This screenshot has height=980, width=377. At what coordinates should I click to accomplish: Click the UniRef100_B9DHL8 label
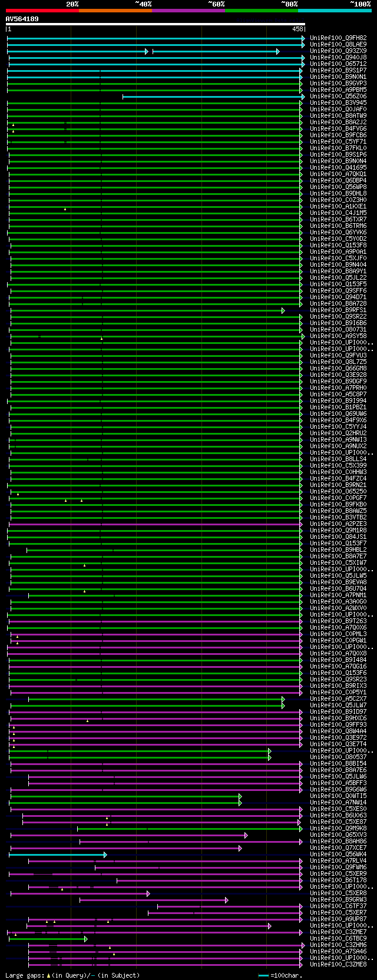[338, 194]
